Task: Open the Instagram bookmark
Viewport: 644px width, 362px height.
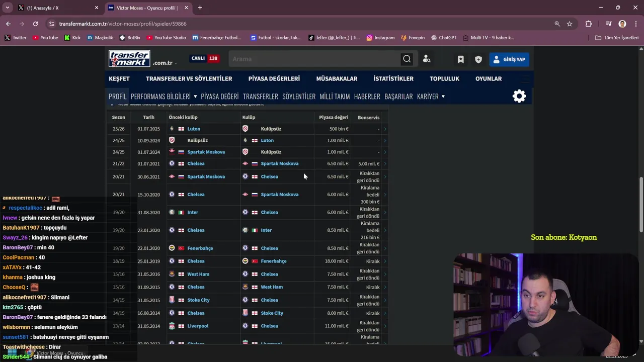Action: (380, 38)
